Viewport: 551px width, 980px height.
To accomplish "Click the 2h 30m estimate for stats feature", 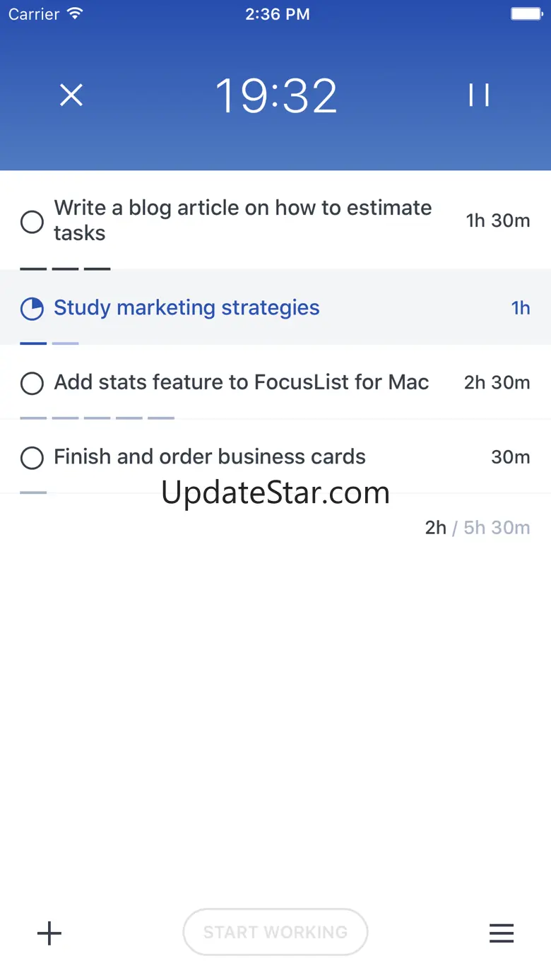I will (497, 383).
